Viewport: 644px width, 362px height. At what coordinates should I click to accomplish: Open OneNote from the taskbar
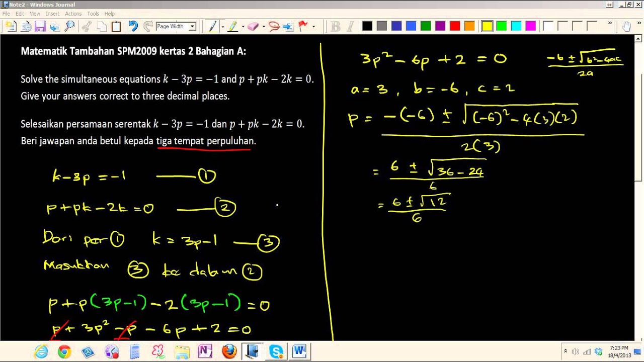(205, 351)
